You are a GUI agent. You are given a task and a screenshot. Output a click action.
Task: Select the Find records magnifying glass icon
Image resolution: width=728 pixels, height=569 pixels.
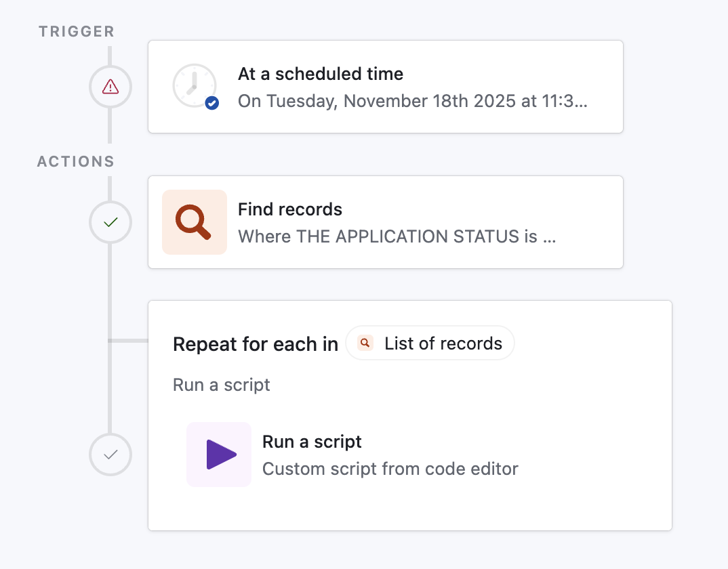[x=195, y=222]
